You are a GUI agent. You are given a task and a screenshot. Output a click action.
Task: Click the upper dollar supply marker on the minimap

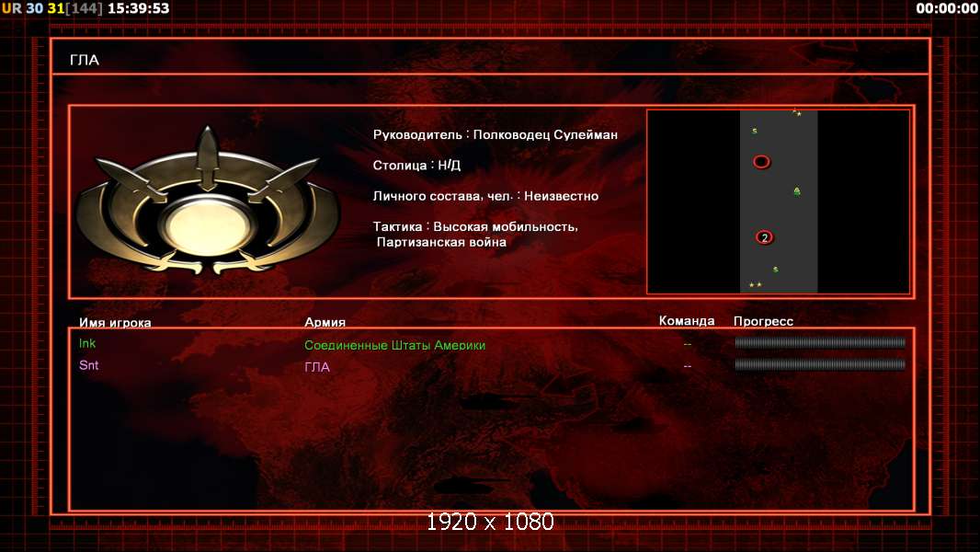pos(755,131)
